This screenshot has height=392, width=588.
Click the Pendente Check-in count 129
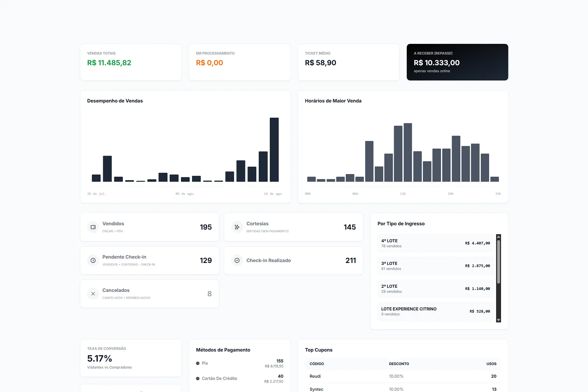(206, 260)
